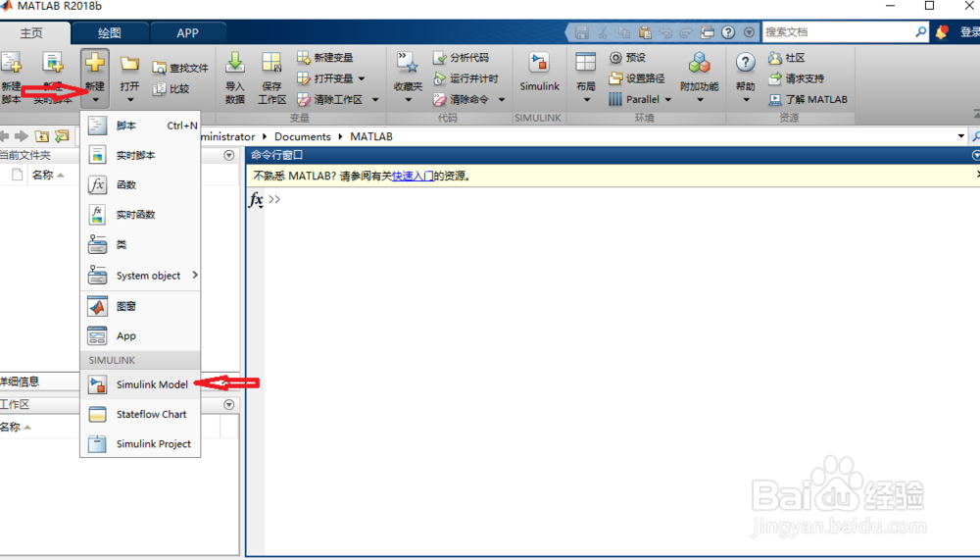Click the Help (帮助) question mark icon
The height and width of the screenshot is (560, 980).
click(x=745, y=63)
